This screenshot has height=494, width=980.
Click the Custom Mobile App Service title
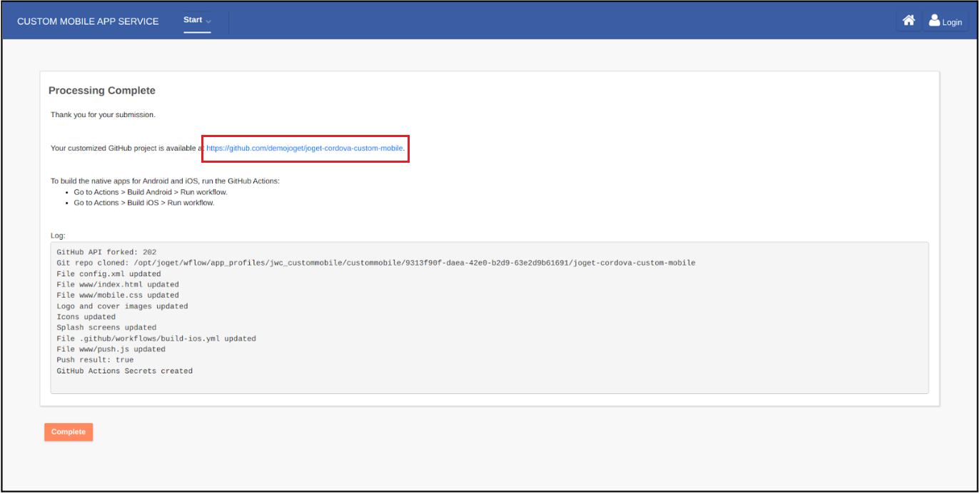(x=88, y=21)
